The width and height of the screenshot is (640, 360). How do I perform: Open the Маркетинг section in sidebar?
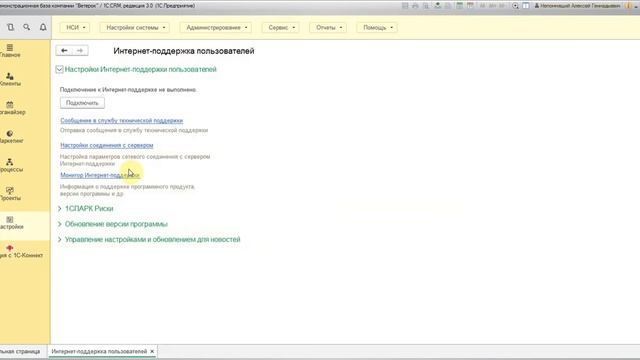pyautogui.click(x=11, y=137)
